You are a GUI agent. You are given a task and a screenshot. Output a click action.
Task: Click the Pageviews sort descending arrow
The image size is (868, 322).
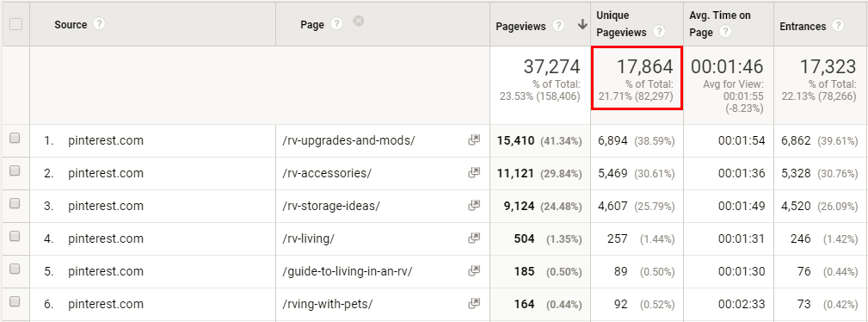pyautogui.click(x=582, y=25)
